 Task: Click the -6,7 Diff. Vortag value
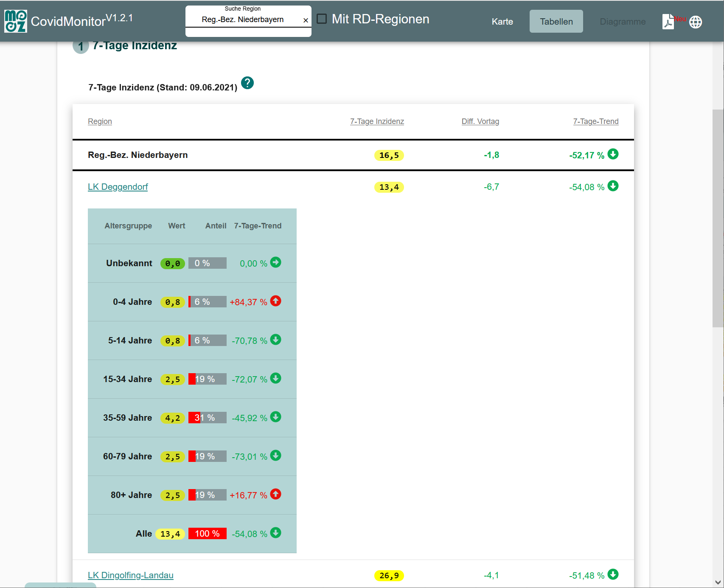pyautogui.click(x=491, y=187)
